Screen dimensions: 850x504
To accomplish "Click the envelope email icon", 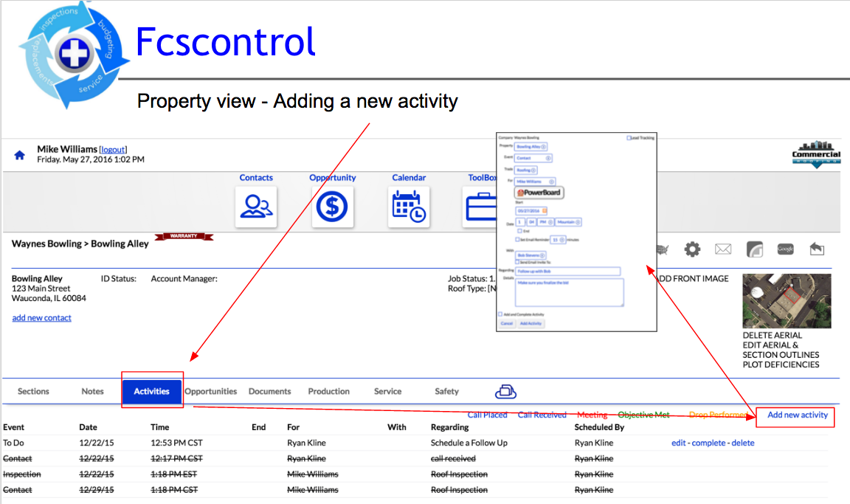I will click(723, 249).
